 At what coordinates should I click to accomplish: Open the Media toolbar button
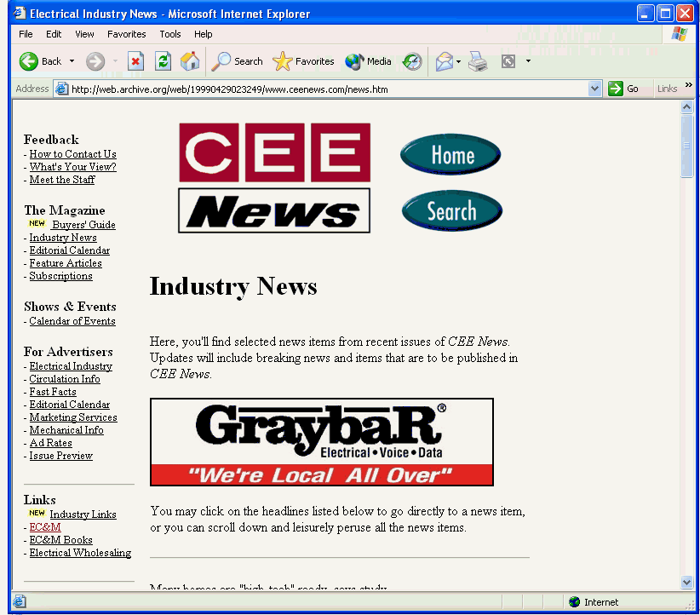pyautogui.click(x=368, y=61)
